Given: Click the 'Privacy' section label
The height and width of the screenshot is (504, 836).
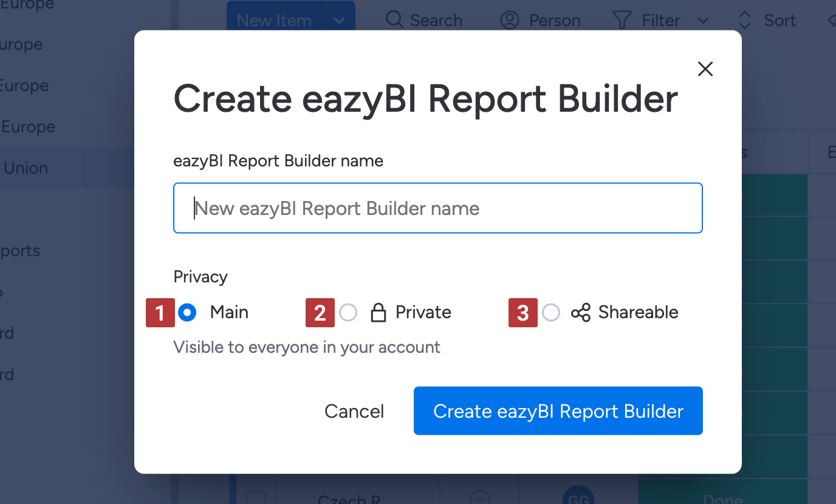Looking at the screenshot, I should 200,277.
